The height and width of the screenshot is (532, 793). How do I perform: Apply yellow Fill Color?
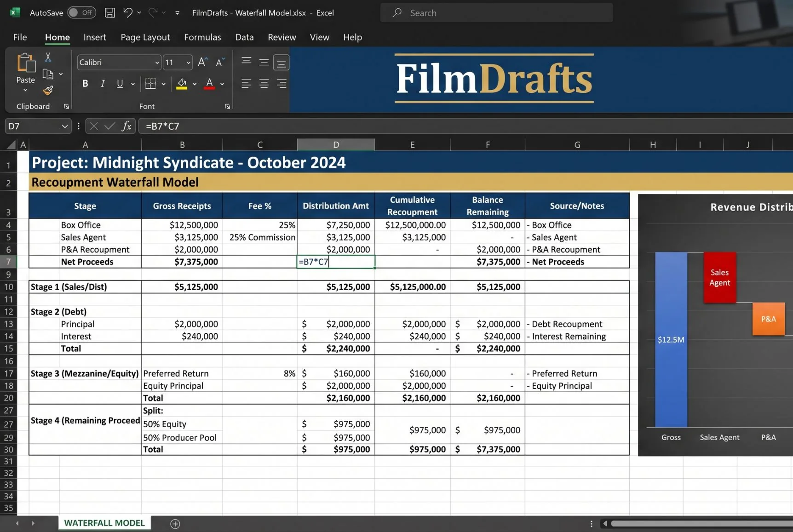[x=182, y=84]
